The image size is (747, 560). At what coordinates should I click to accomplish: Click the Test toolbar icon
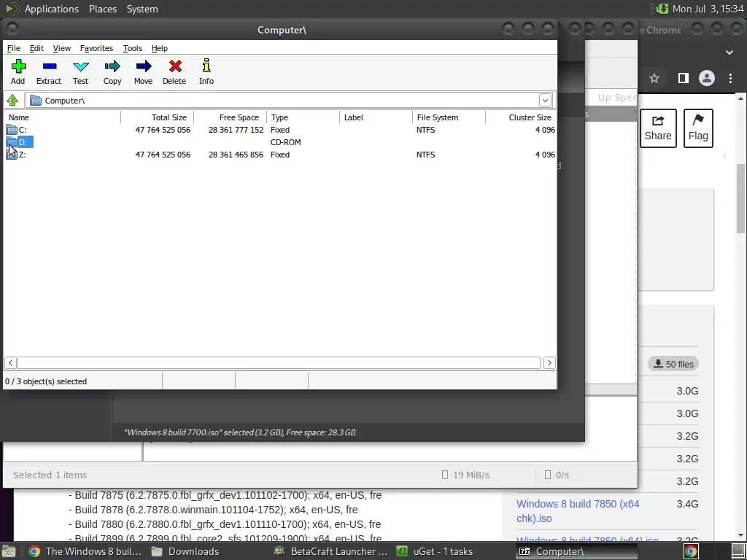(x=80, y=72)
